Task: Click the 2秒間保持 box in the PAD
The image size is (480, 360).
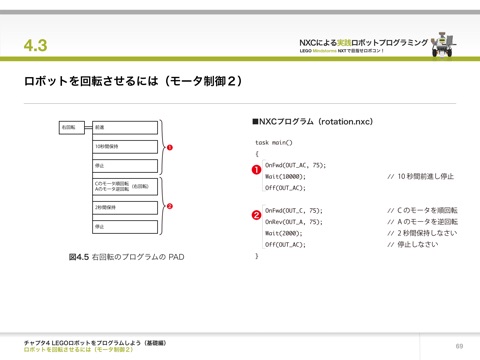Action: tap(125, 208)
